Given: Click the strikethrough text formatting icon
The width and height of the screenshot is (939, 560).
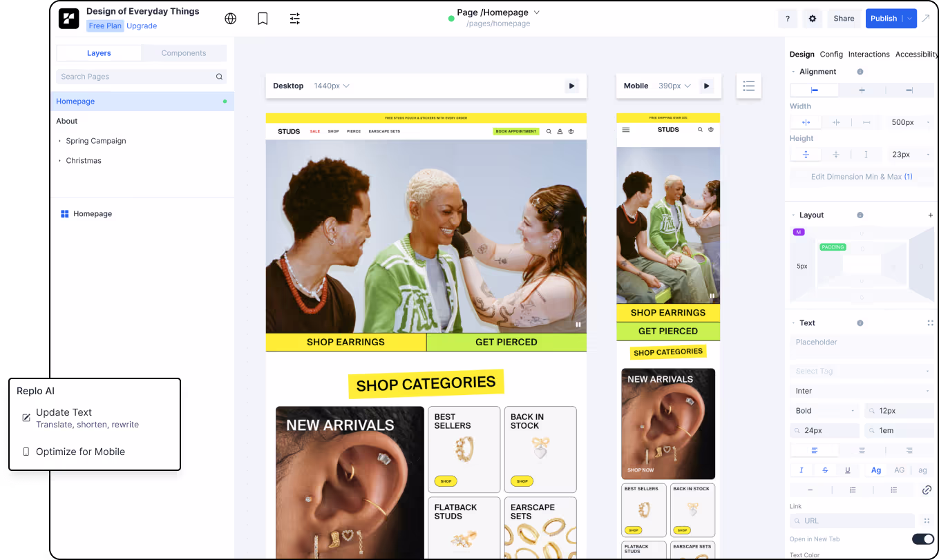Looking at the screenshot, I should pos(824,470).
